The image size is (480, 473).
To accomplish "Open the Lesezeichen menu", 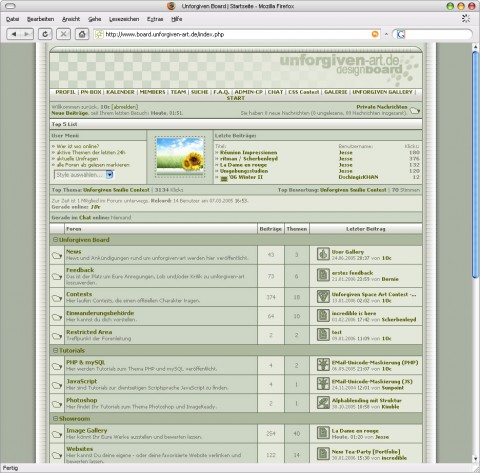I will 124,19.
